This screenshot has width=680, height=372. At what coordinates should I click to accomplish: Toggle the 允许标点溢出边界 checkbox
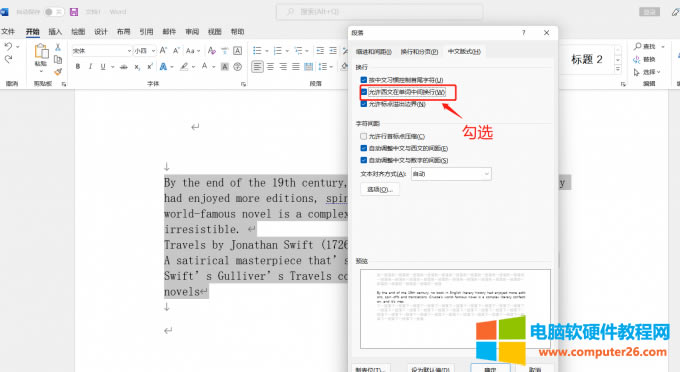pyautogui.click(x=363, y=104)
